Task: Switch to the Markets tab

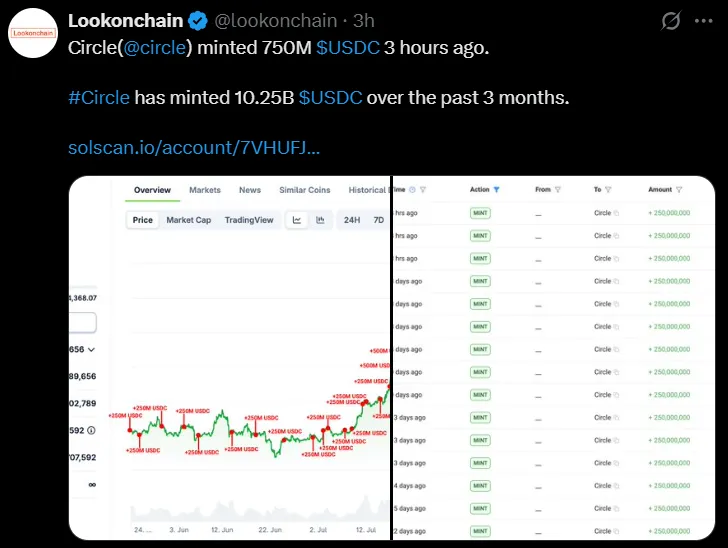Action: tap(205, 190)
